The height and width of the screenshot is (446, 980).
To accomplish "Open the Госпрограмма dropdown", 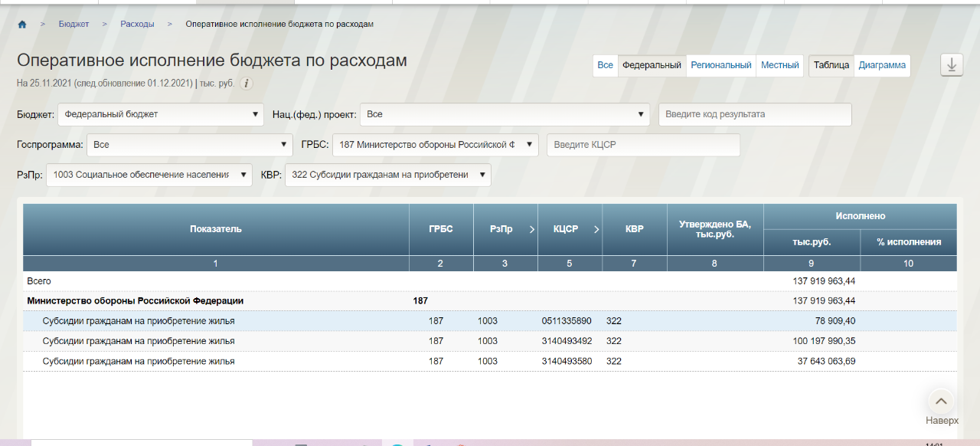I will click(x=189, y=145).
